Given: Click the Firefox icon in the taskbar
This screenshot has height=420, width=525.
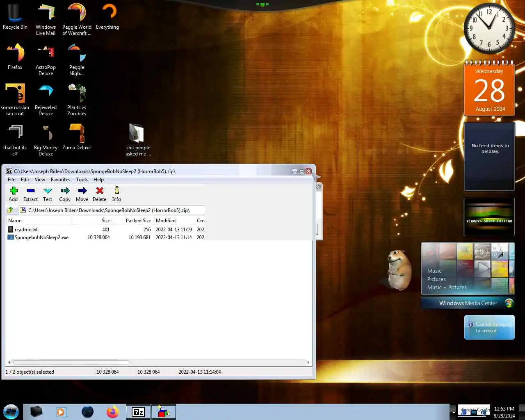Looking at the screenshot, I should tap(112, 412).
